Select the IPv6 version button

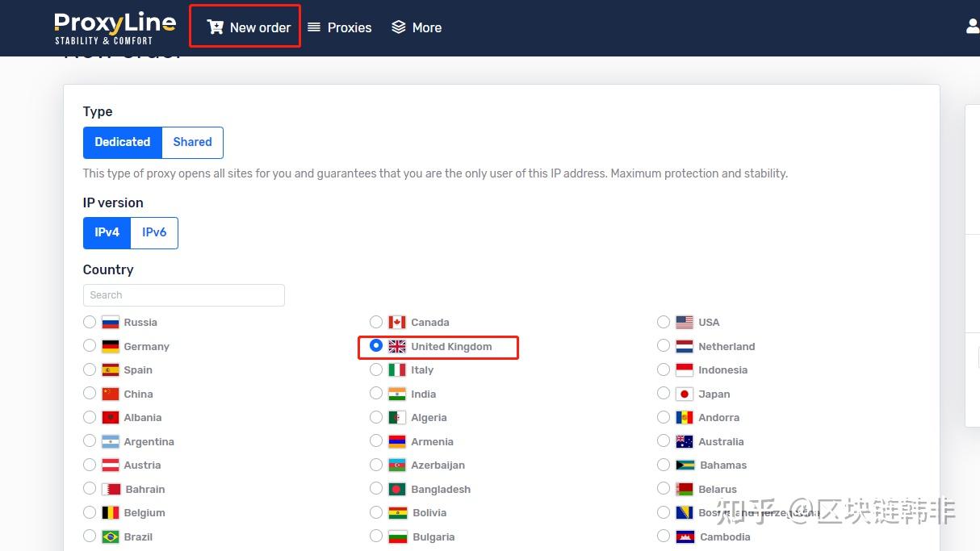coord(154,232)
